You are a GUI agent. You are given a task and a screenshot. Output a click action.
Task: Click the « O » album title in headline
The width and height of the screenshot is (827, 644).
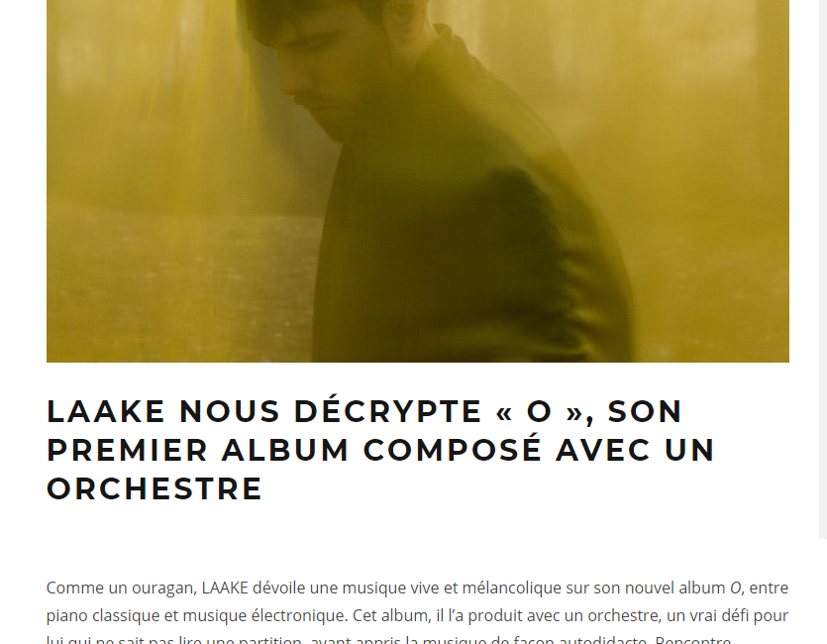click(x=540, y=411)
